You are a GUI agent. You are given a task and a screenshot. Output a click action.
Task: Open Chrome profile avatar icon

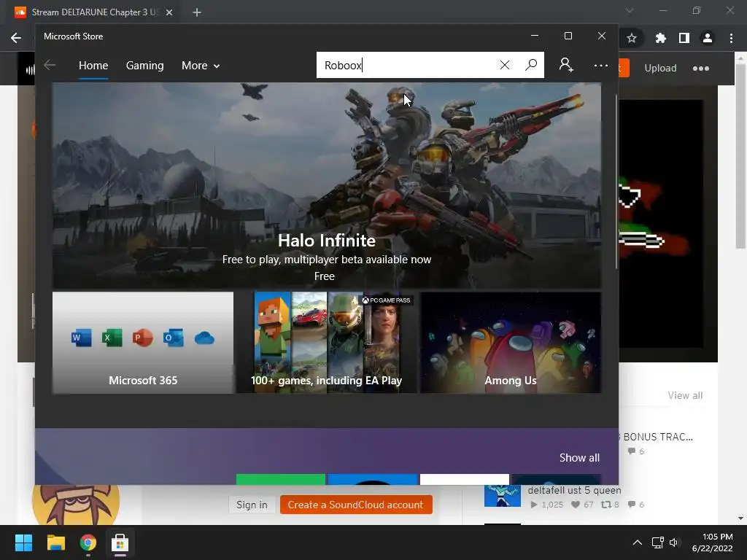[708, 38]
